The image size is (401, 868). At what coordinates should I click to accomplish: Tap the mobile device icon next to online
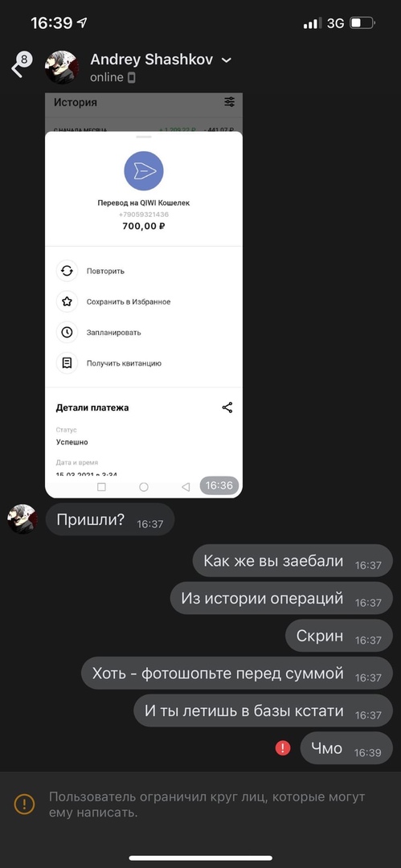[131, 77]
